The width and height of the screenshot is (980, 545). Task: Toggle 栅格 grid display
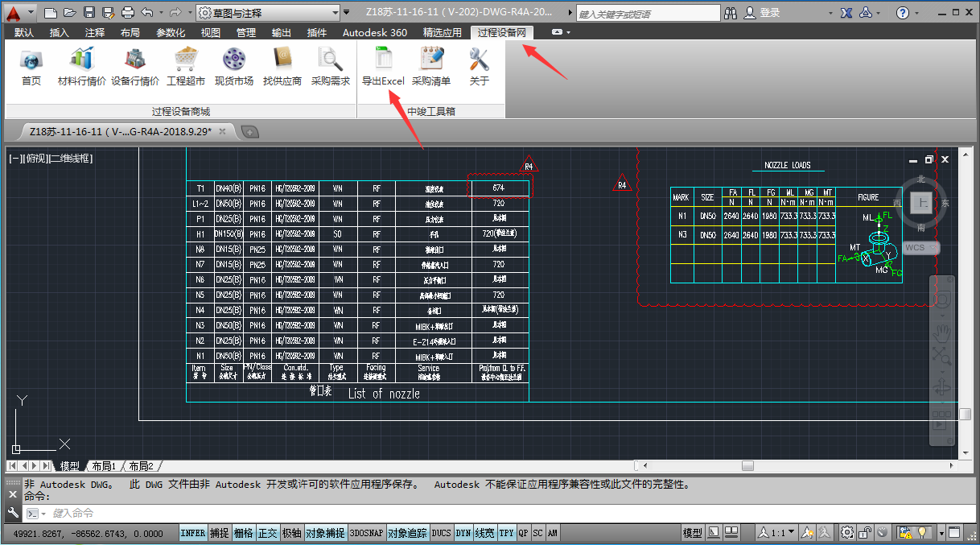[244, 533]
